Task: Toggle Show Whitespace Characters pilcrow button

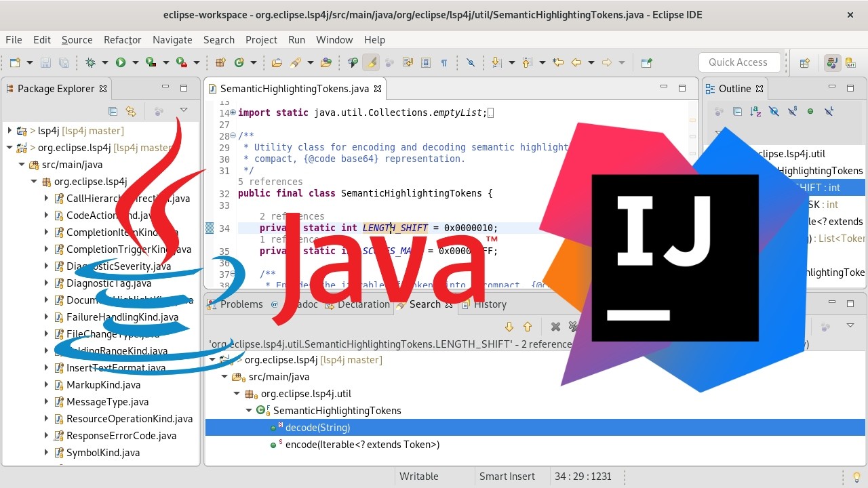Action: [x=444, y=62]
